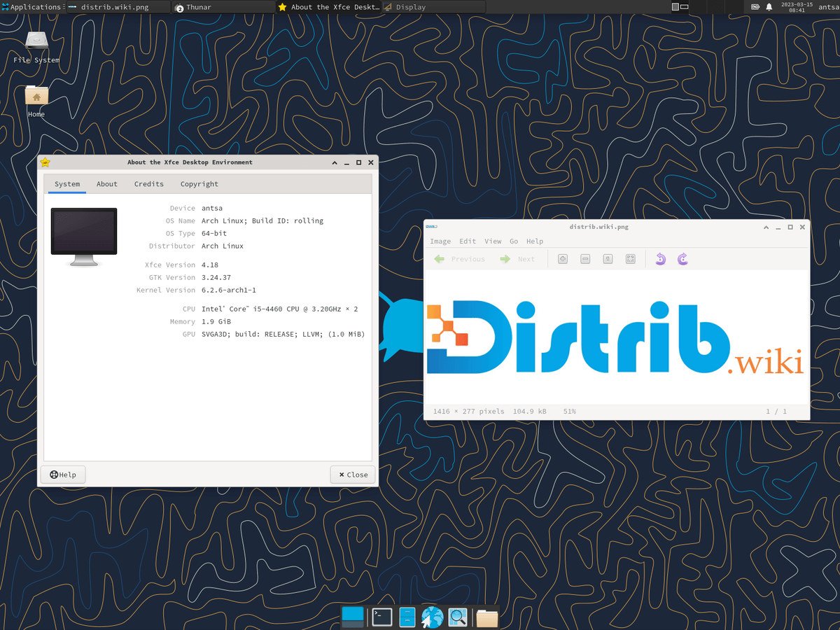Screen dimensions: 840x630
Task: Open Credits tab in About Xfce
Action: pos(149,184)
